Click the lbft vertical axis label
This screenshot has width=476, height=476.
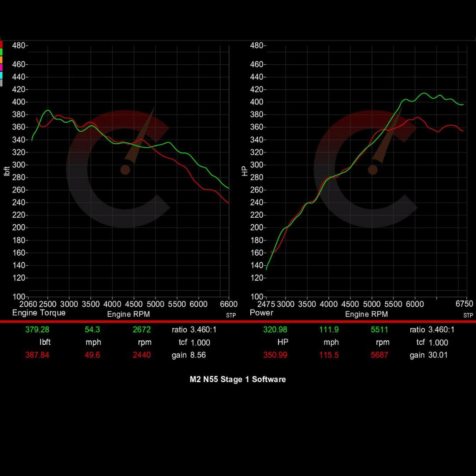click(x=6, y=171)
